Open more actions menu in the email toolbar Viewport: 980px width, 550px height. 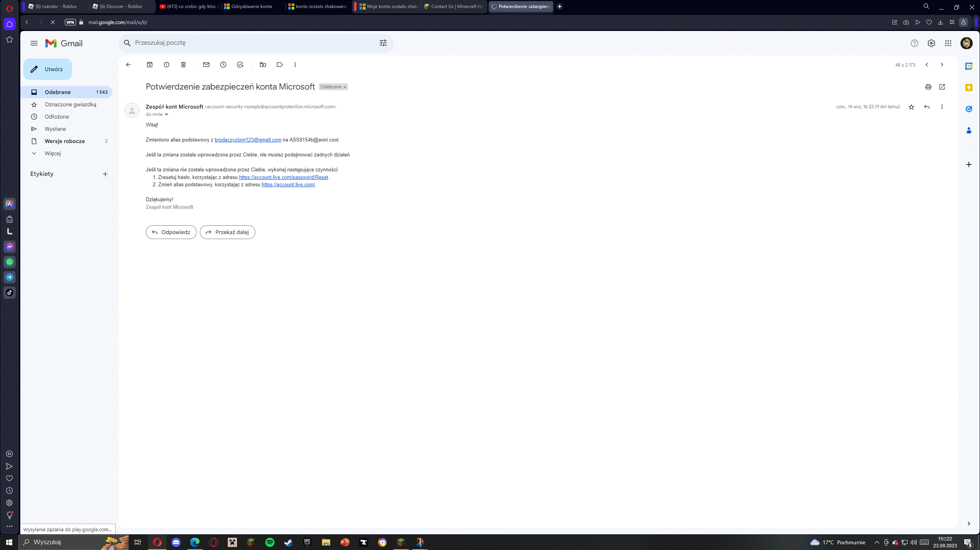coord(295,65)
